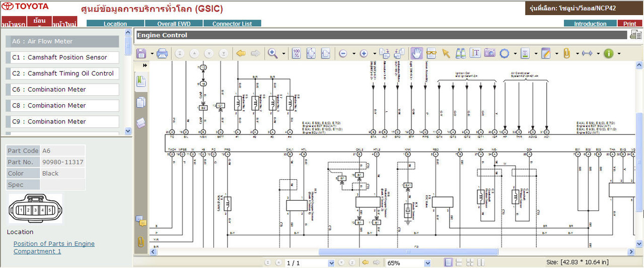644x268 pixels.
Task: Switch to continuous page layout icon
Action: [459, 262]
